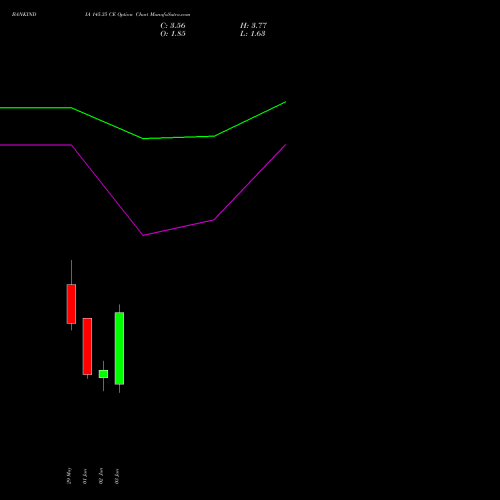This screenshot has width=500, height=500.
Task: Click the 01 Jun date axis label
Action: tap(85, 476)
